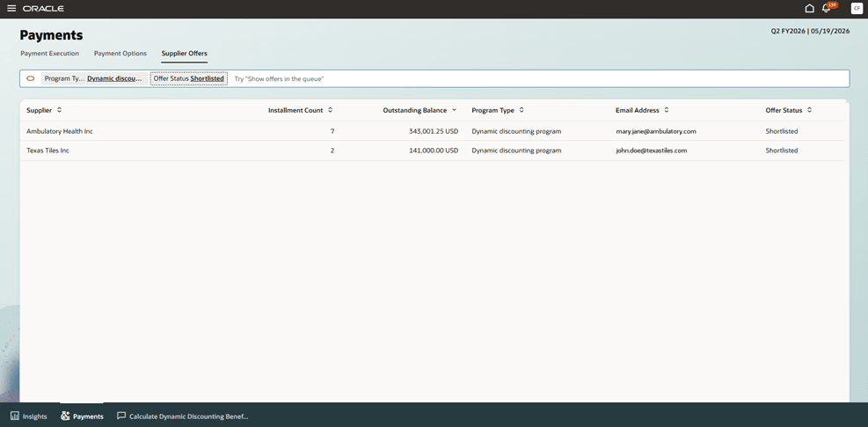Image resolution: width=868 pixels, height=427 pixels.
Task: Sort by Program Type column
Action: point(522,110)
